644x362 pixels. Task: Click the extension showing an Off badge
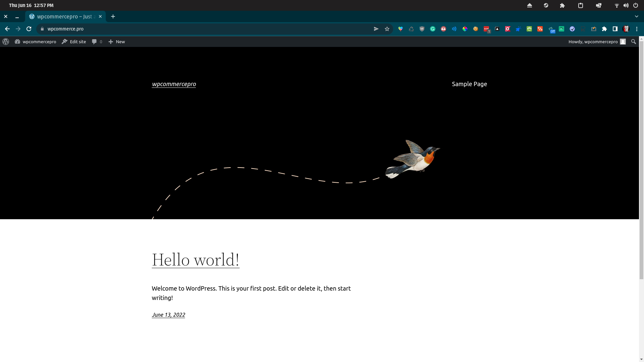(551, 29)
